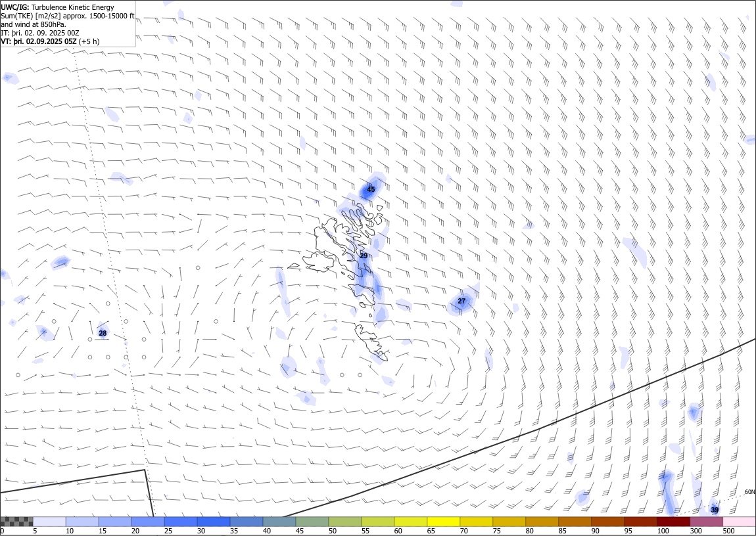Select the 45–50 grey-green legend swatch

pyautogui.click(x=312, y=522)
